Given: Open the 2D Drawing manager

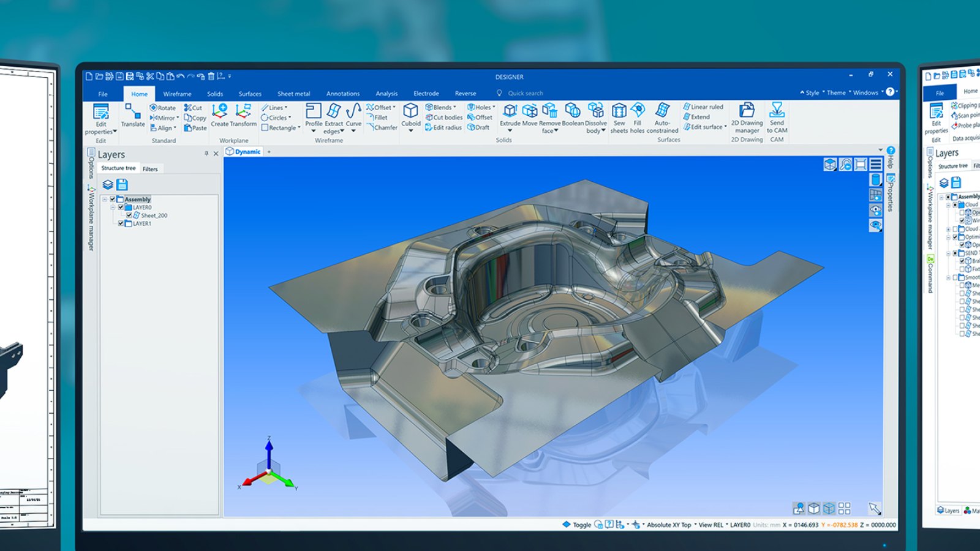Looking at the screenshot, I should [747, 111].
